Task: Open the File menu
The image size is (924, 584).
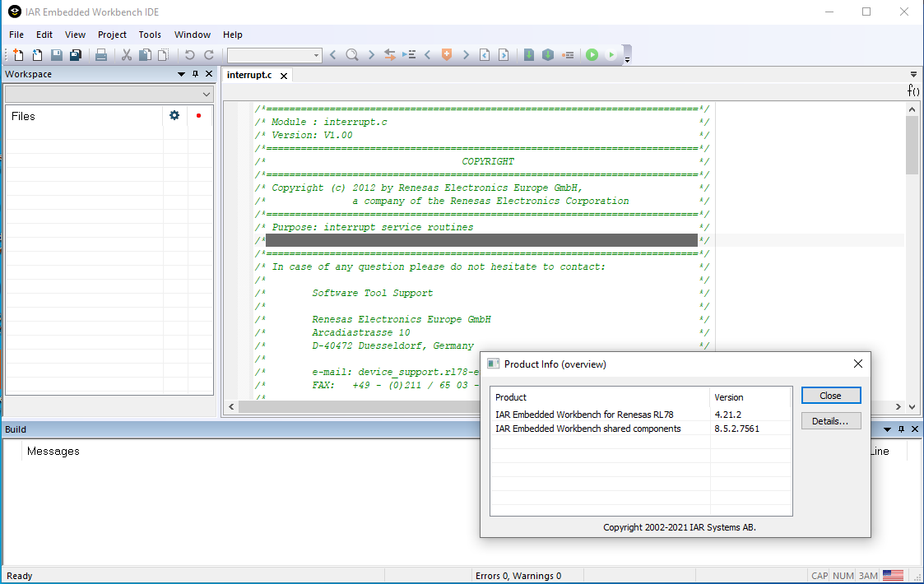Action: pos(16,35)
